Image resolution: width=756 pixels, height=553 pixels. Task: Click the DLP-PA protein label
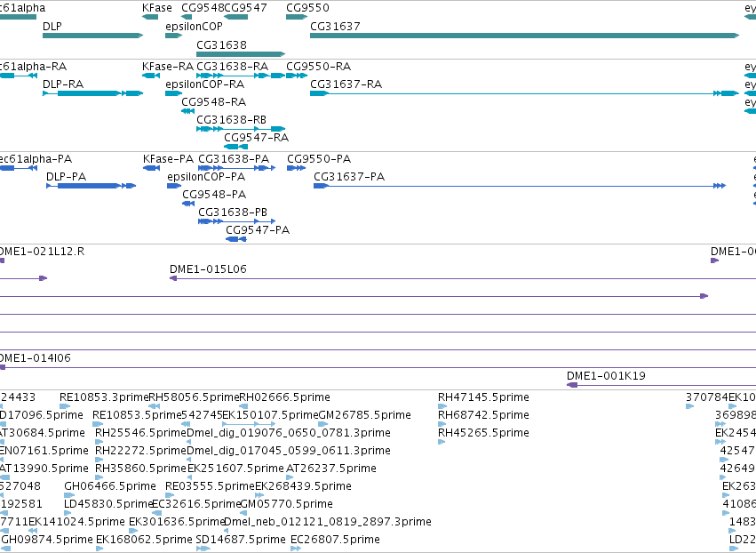point(66,177)
